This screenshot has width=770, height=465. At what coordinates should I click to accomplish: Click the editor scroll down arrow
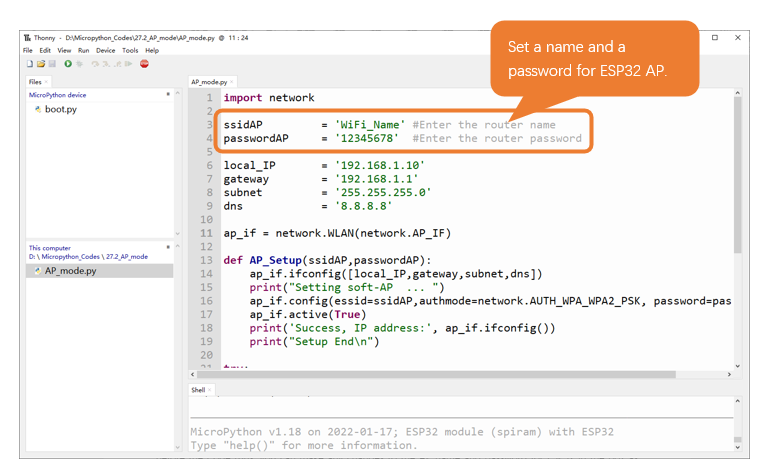point(737,366)
